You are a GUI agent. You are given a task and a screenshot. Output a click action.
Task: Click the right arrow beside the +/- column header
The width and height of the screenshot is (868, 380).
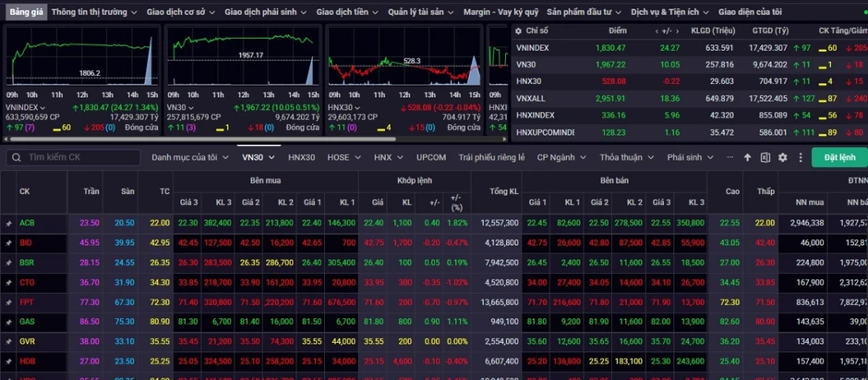(x=679, y=31)
